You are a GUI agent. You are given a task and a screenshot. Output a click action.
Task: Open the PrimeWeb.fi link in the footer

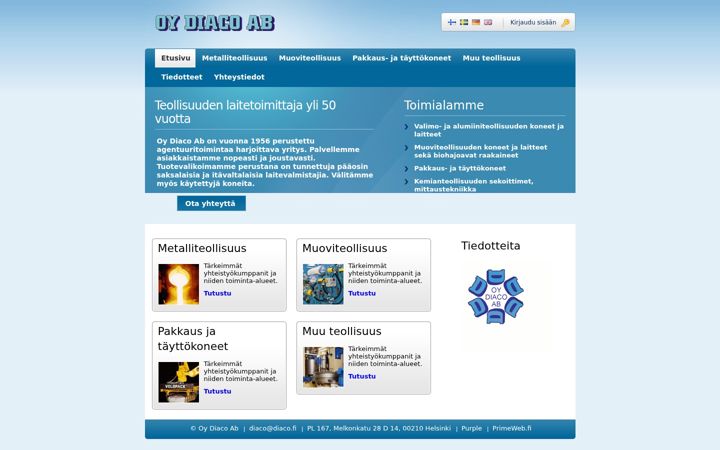tap(512, 428)
